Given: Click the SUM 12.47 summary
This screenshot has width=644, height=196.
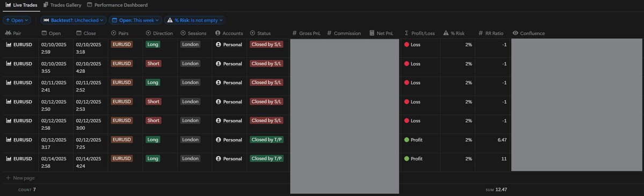Looking at the screenshot, I should click(x=496, y=190).
